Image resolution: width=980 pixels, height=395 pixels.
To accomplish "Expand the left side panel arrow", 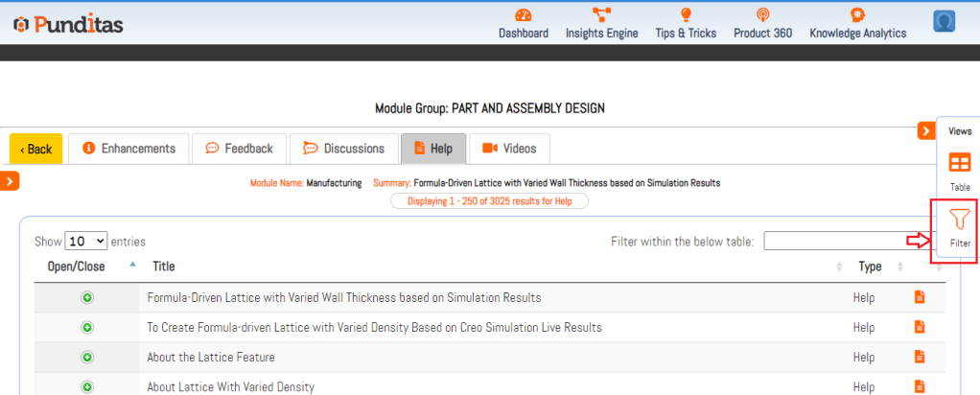I will coord(10,181).
